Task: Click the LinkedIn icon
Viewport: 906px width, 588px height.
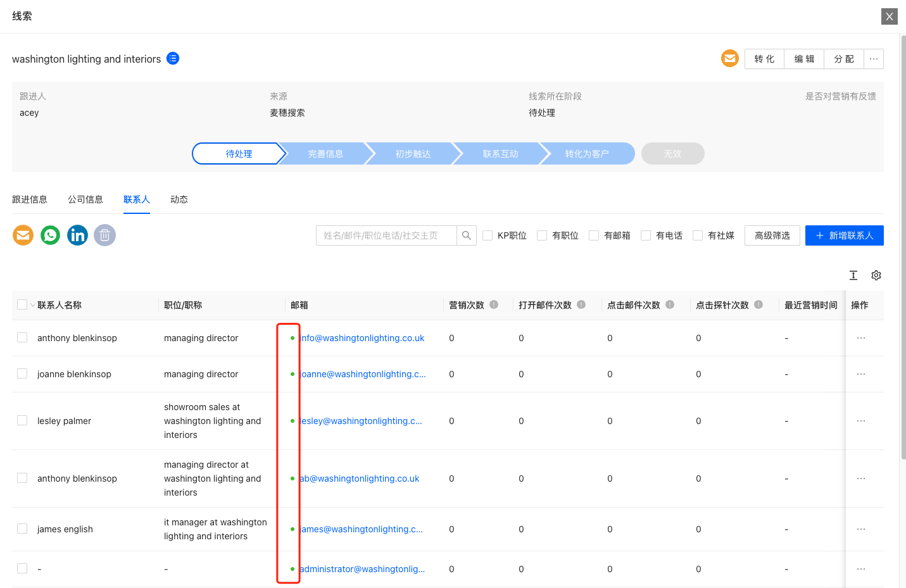Action: (x=78, y=235)
